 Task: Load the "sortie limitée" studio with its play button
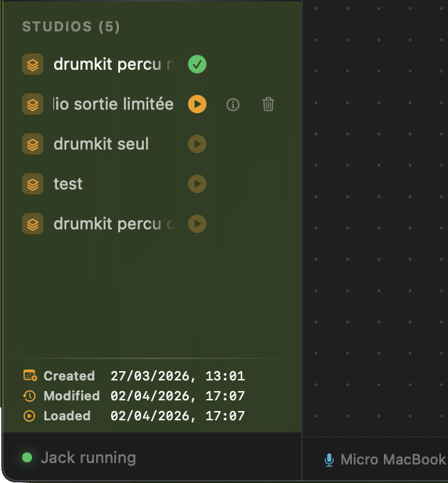tap(197, 104)
